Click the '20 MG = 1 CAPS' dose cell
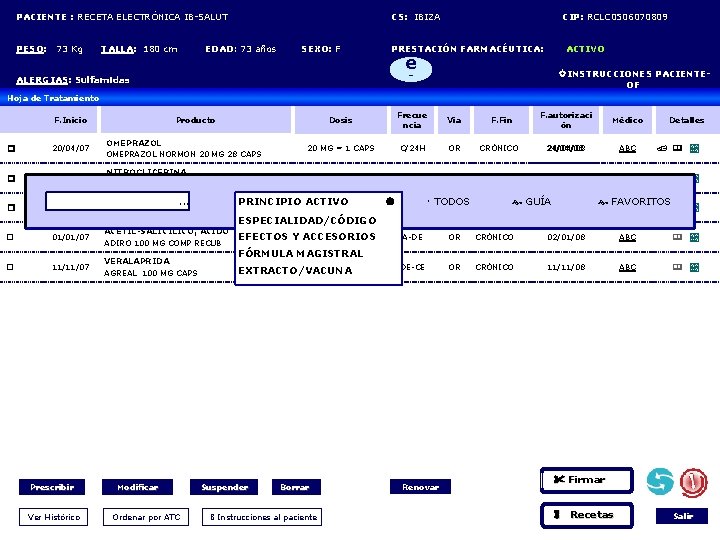 tap(341, 148)
